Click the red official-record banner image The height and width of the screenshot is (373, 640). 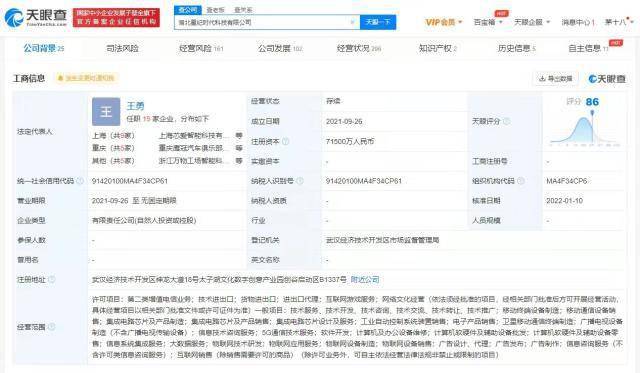pos(116,18)
